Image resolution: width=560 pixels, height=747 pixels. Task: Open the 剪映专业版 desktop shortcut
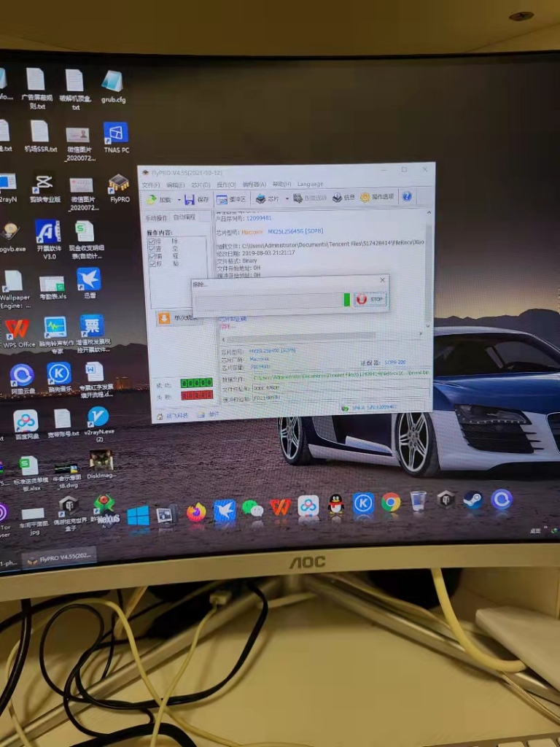point(44,189)
